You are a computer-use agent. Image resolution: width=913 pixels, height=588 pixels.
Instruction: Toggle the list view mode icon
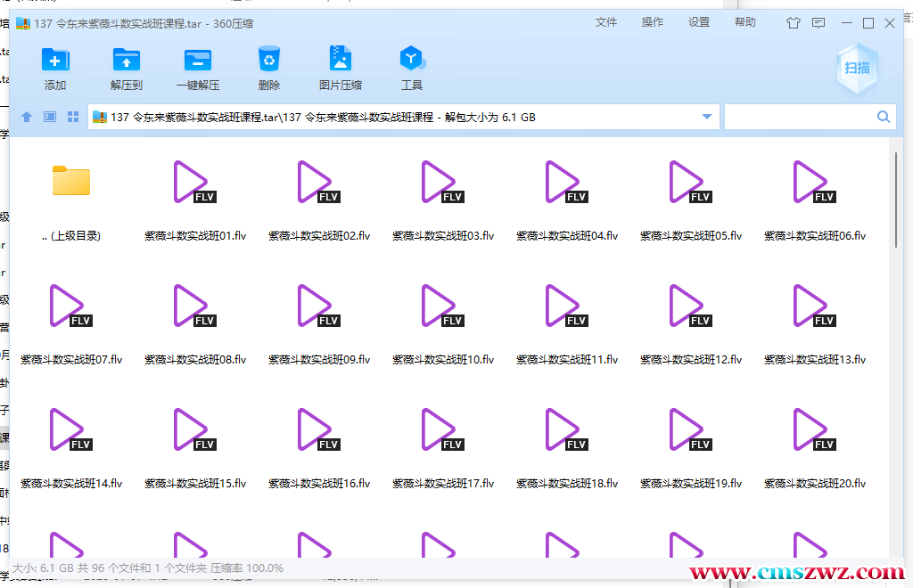[49, 116]
